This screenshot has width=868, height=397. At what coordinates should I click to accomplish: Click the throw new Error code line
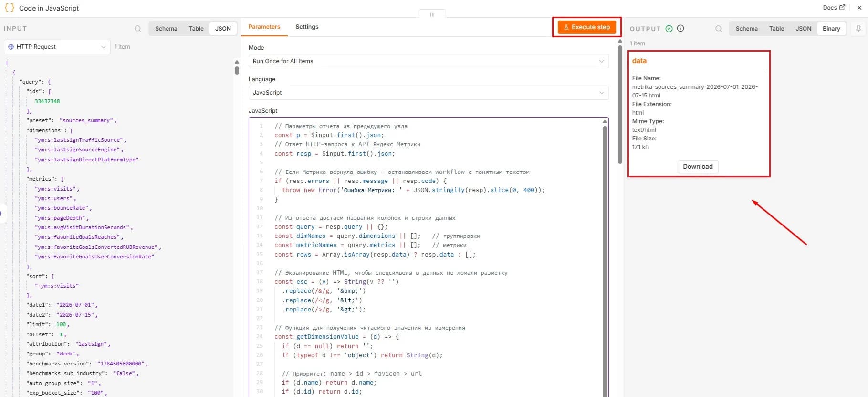[x=413, y=190]
